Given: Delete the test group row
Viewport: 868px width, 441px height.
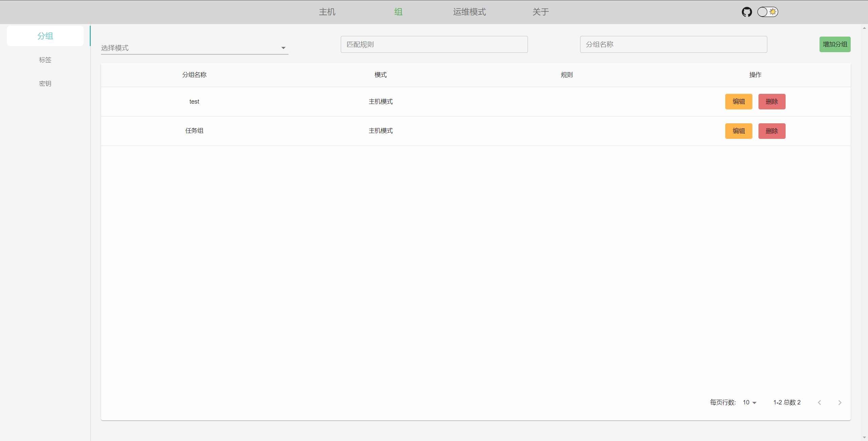Looking at the screenshot, I should [772, 102].
